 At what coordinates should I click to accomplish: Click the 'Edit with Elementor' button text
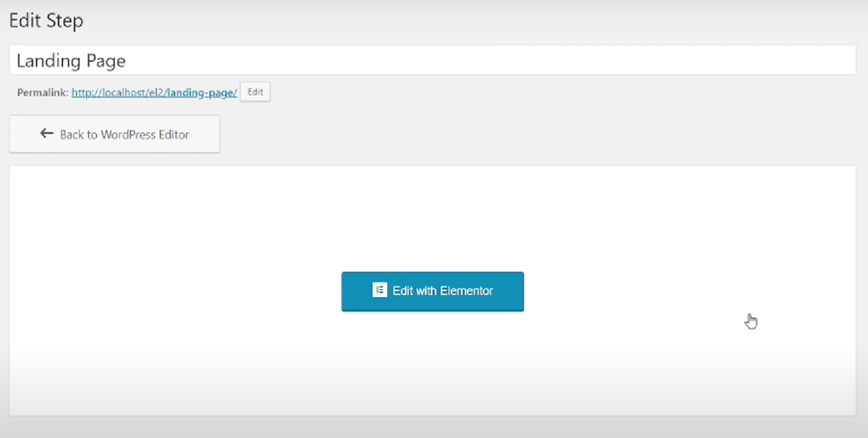[x=442, y=290]
